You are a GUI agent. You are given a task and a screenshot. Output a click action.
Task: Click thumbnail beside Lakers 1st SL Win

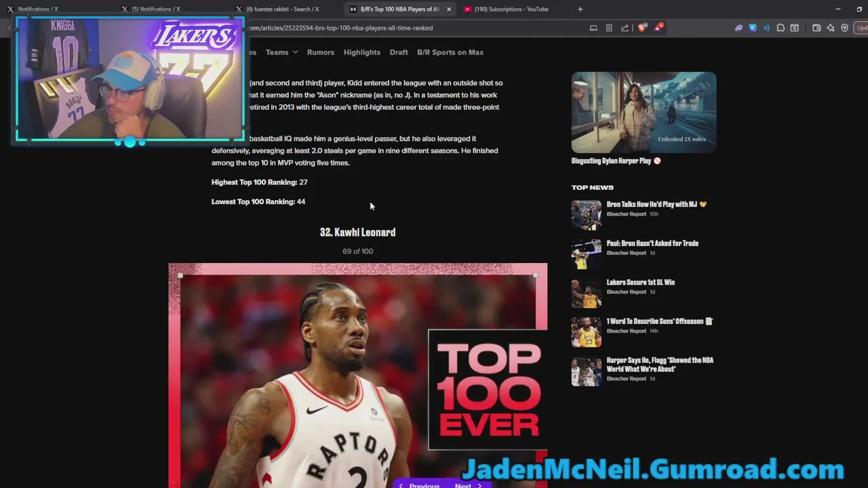586,293
